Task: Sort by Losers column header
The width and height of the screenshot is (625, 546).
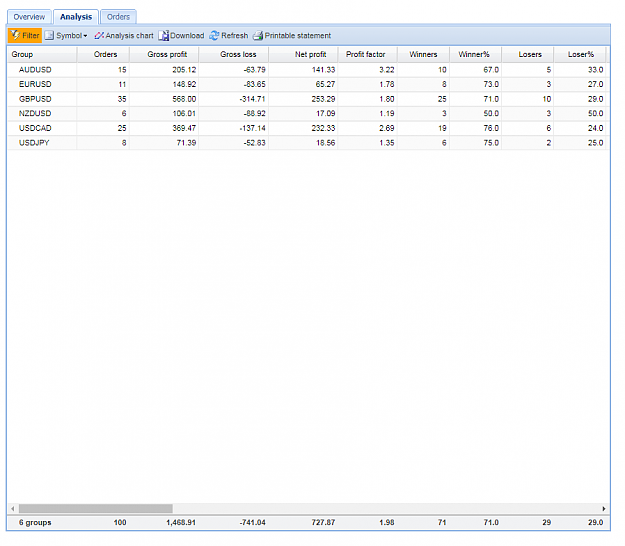Action: pyautogui.click(x=528, y=54)
